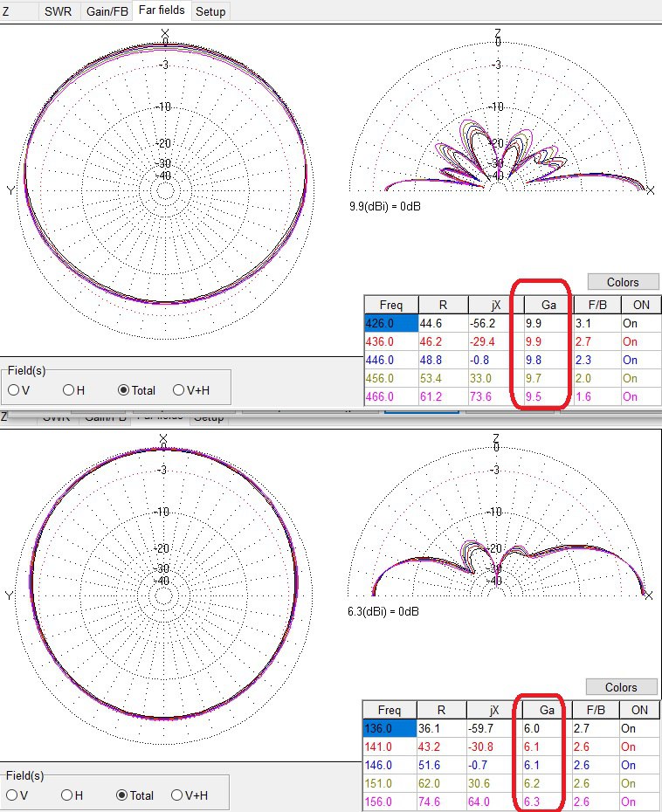662x812 pixels.
Task: Click F/B column header in upper table
Action: click(597, 305)
